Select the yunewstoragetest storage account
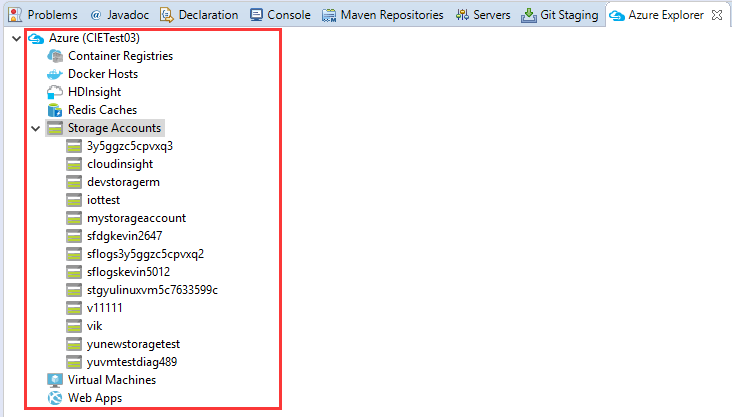The image size is (732, 417). pyautogui.click(x=133, y=344)
